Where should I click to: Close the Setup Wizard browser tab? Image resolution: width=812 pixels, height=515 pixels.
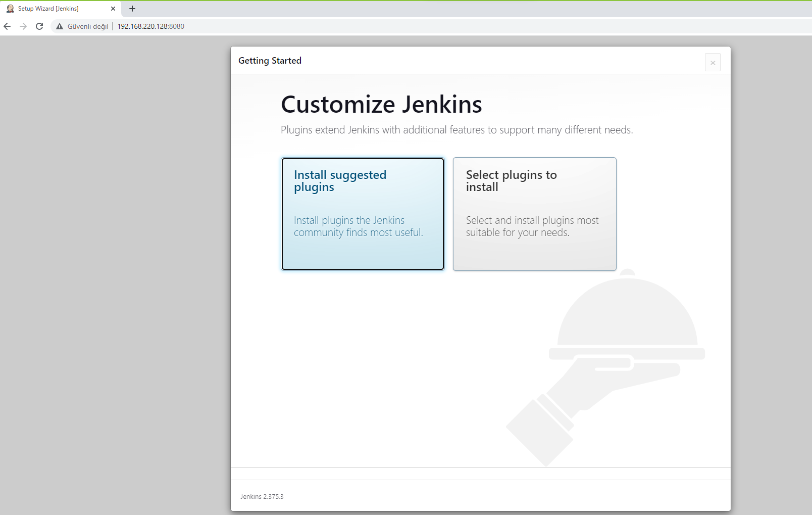[113, 9]
